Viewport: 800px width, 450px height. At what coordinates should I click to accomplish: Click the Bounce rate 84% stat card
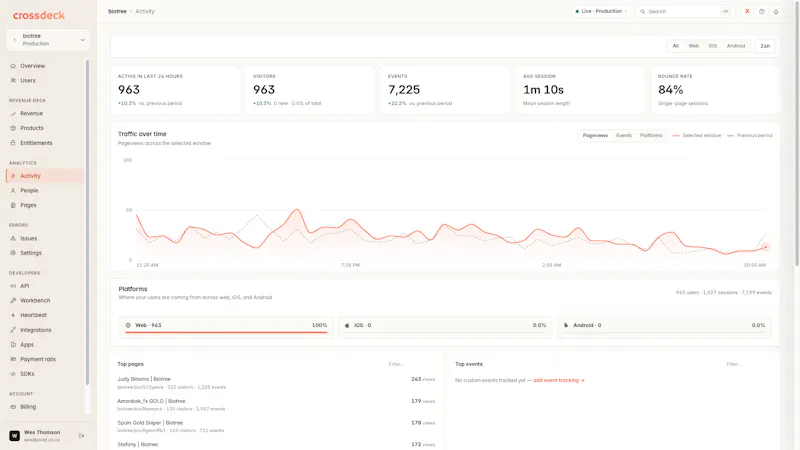[715, 90]
